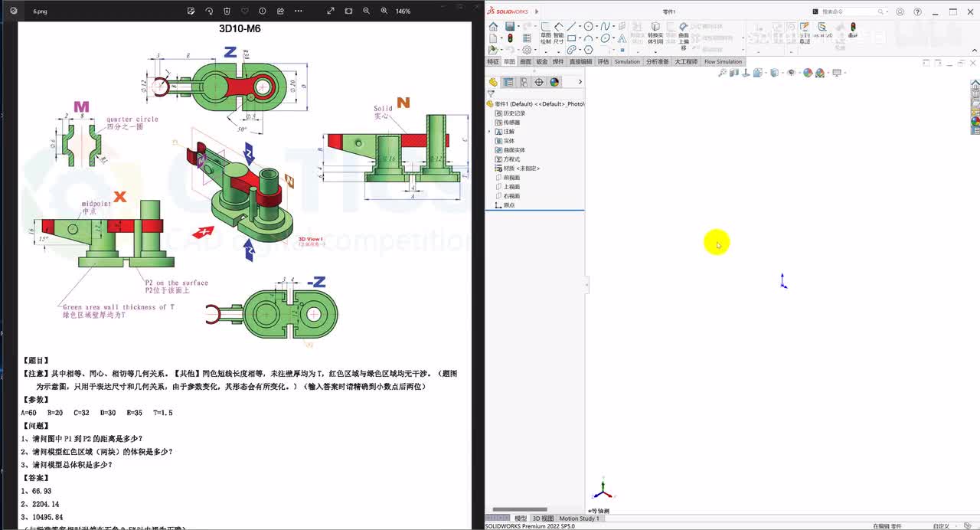Click the Photos app icon in title bar
This screenshot has height=530, width=980.
13,11
